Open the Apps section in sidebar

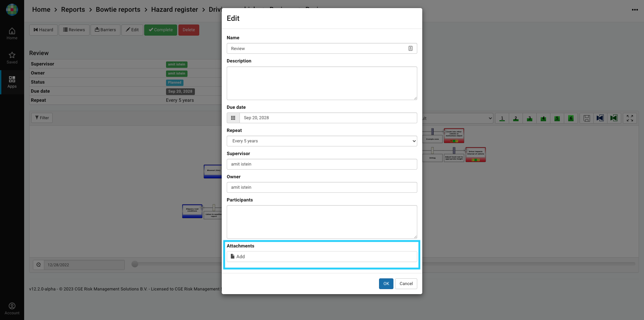[12, 82]
